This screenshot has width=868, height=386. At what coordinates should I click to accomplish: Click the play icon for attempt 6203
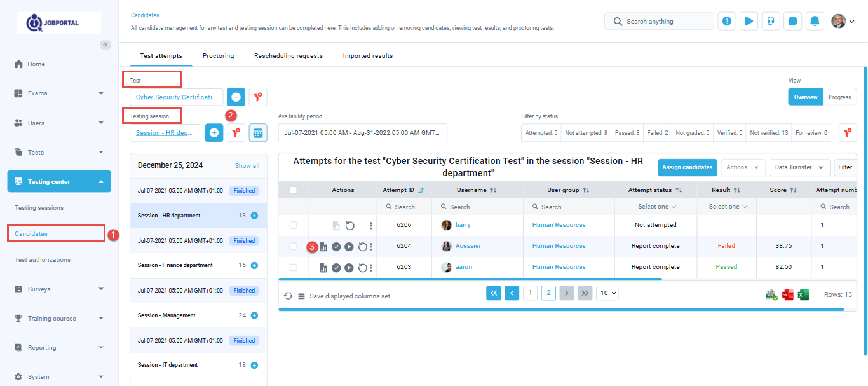(349, 268)
